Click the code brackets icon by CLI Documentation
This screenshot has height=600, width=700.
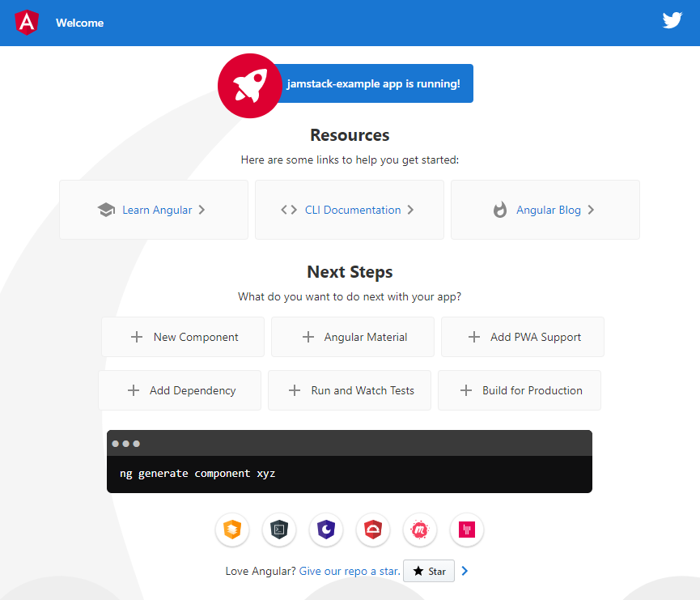click(289, 210)
